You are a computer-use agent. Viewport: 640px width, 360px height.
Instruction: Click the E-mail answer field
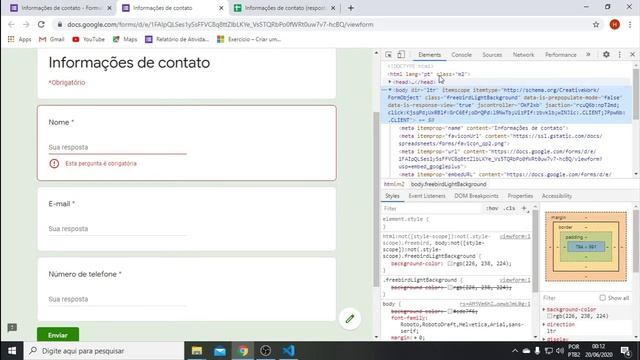pyautogui.click(x=118, y=229)
